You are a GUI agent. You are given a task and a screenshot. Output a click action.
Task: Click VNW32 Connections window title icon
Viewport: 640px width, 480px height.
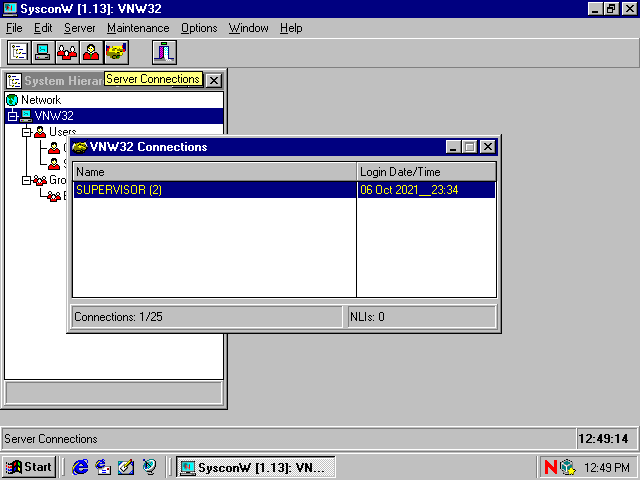pyautogui.click(x=80, y=147)
